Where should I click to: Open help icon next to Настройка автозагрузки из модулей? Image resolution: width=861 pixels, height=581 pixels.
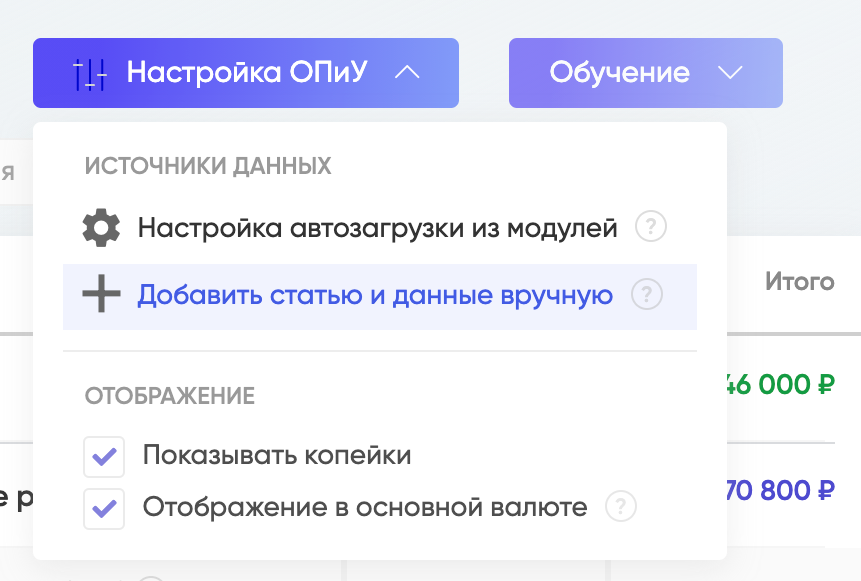click(x=651, y=226)
